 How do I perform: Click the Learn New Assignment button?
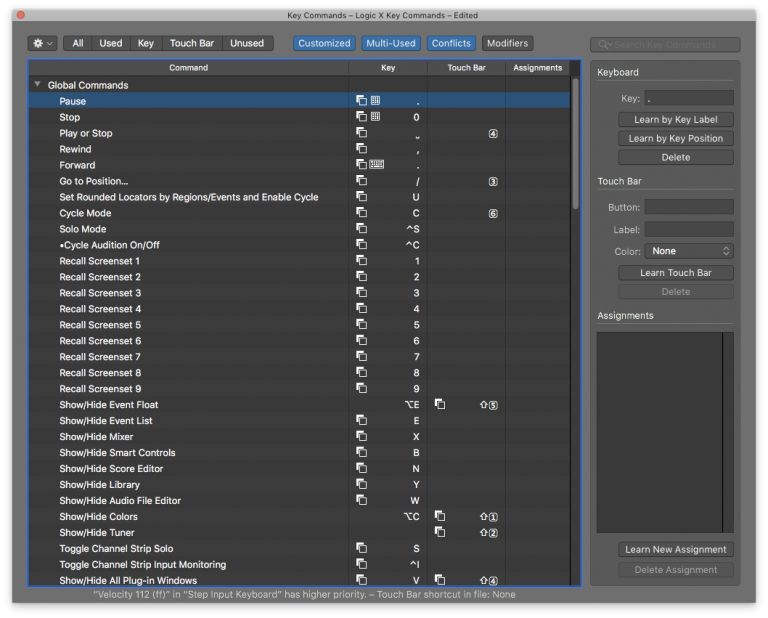[675, 549]
